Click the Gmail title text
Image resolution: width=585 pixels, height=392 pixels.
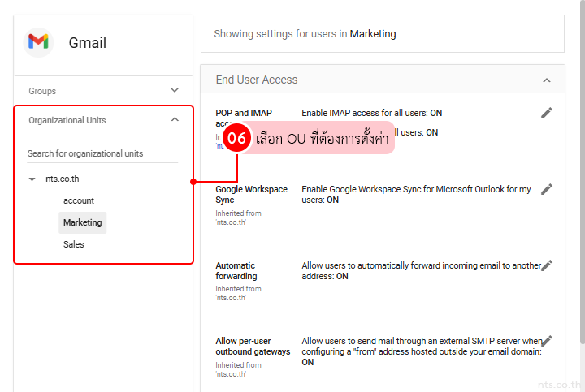88,43
